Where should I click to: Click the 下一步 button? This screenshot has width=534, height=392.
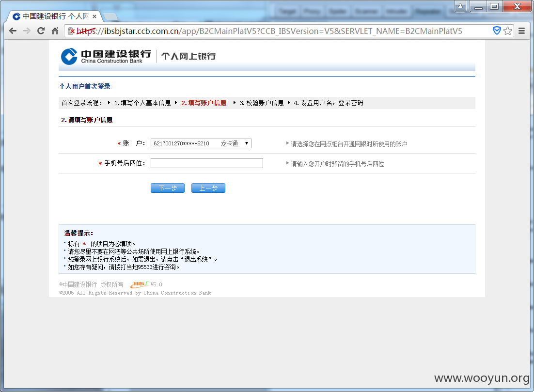coord(168,188)
